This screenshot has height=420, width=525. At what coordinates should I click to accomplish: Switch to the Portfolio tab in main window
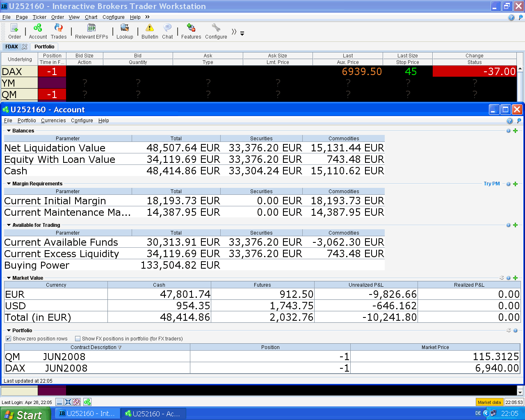pos(44,47)
